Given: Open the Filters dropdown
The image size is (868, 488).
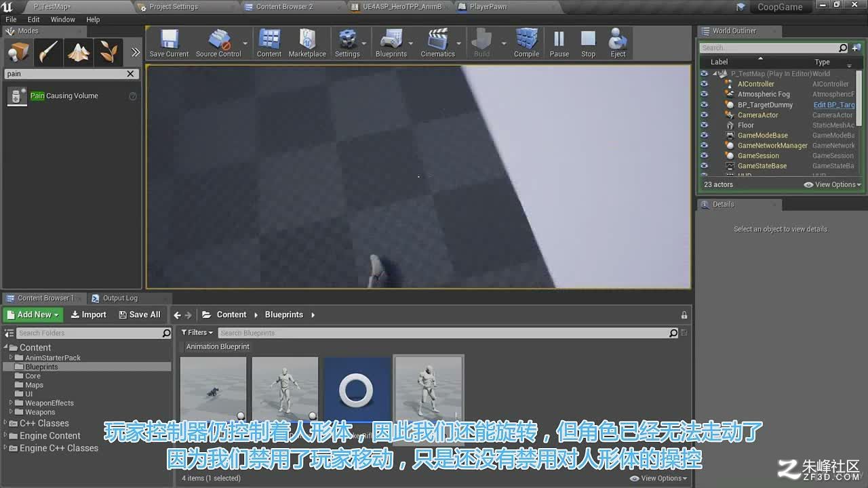Looking at the screenshot, I should [x=197, y=333].
